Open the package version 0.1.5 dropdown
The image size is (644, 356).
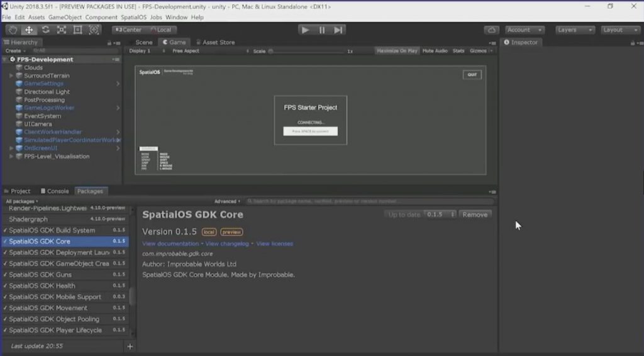click(440, 214)
